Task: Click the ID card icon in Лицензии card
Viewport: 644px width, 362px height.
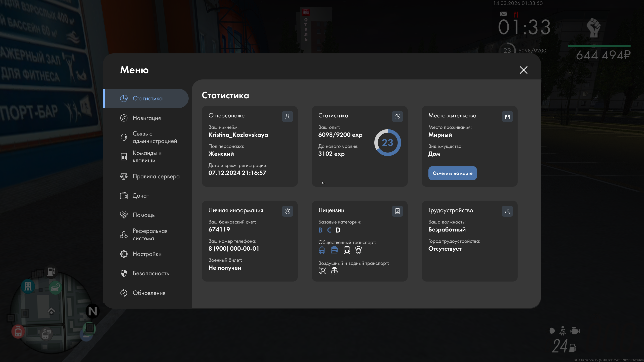Action: (397, 211)
